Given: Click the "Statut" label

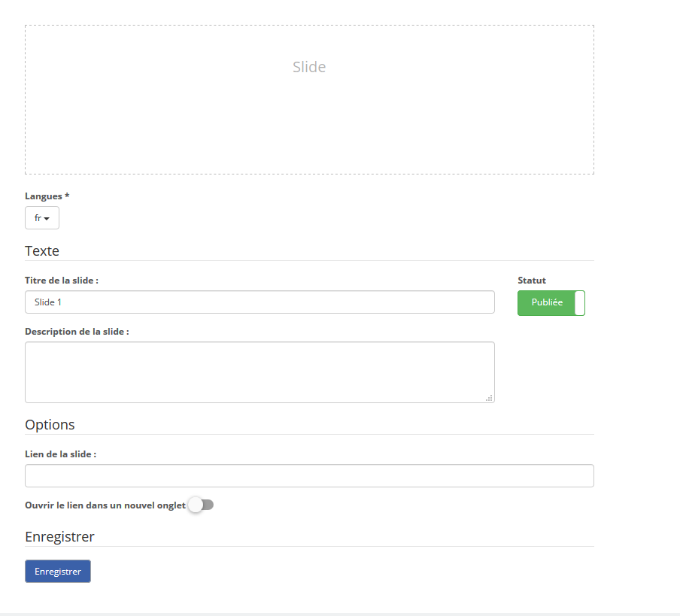Looking at the screenshot, I should [x=532, y=281].
